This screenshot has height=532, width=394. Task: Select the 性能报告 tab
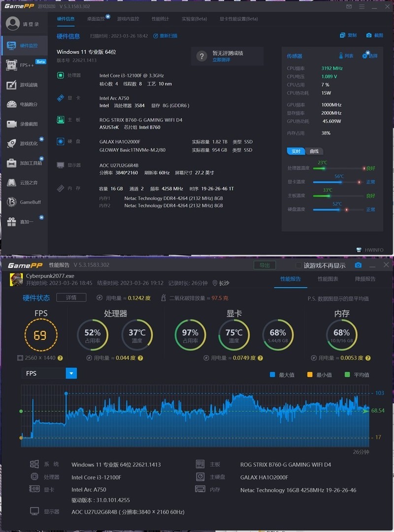pos(291,279)
